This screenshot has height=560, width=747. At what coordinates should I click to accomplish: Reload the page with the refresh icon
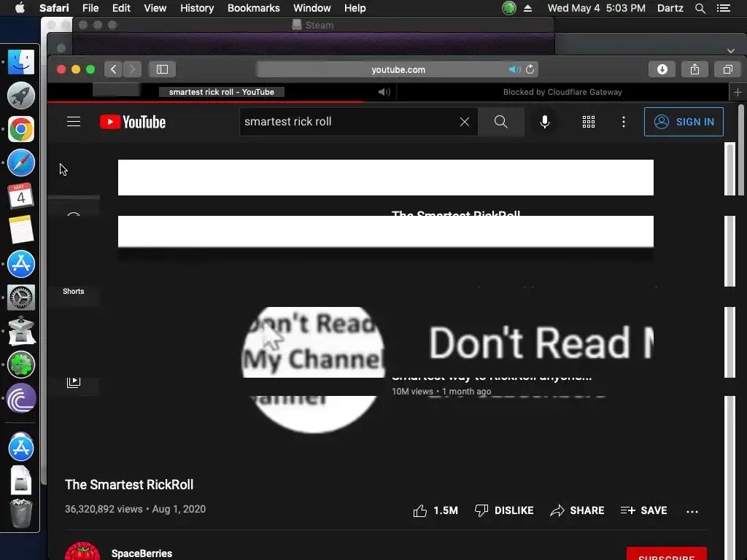(530, 69)
